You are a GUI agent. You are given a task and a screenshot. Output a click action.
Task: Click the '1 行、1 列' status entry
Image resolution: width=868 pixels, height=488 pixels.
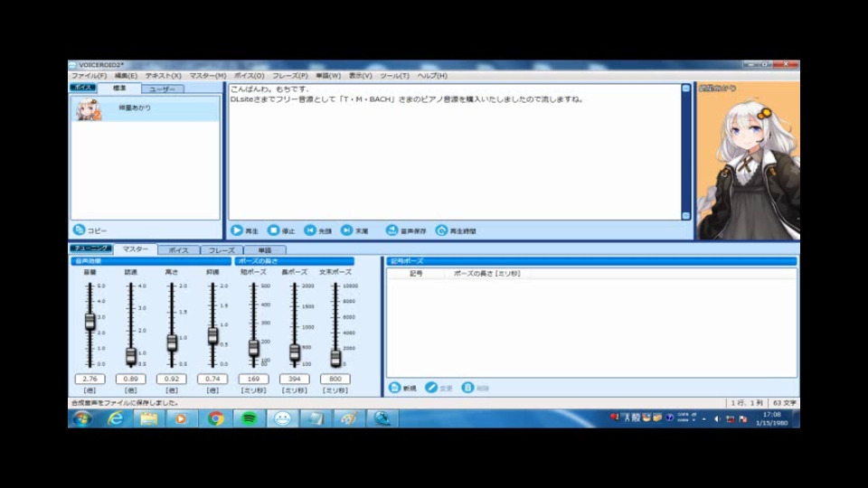[747, 403]
